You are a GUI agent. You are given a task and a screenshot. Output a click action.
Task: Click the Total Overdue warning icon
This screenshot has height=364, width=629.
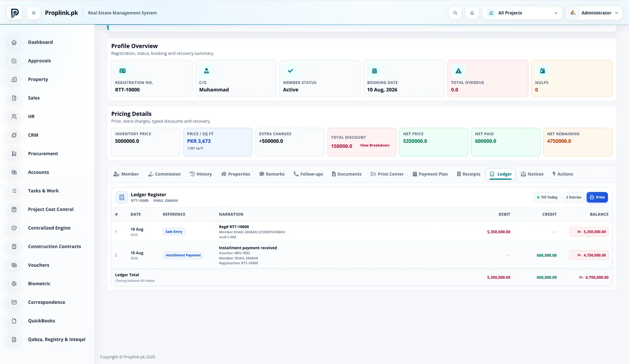coord(458,71)
